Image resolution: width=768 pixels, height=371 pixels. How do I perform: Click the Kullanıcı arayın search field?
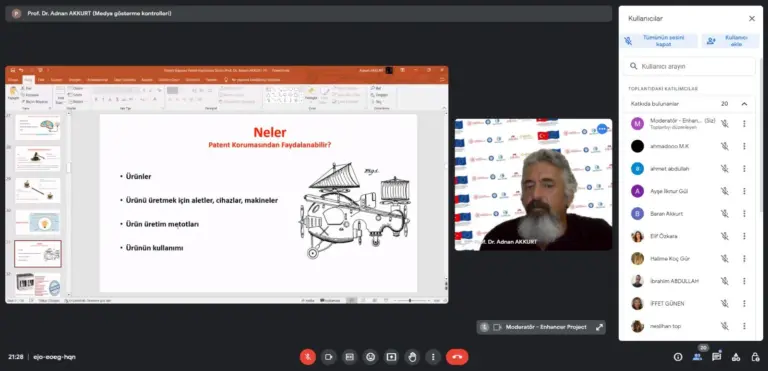[689, 66]
